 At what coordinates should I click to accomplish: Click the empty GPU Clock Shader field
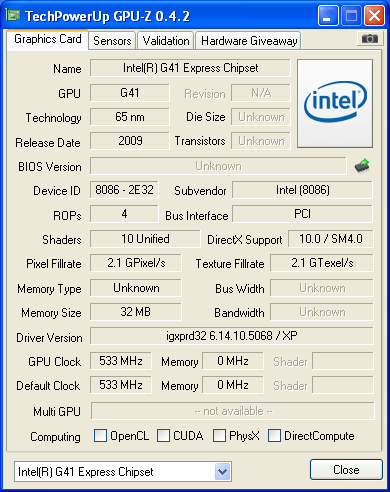(x=343, y=361)
